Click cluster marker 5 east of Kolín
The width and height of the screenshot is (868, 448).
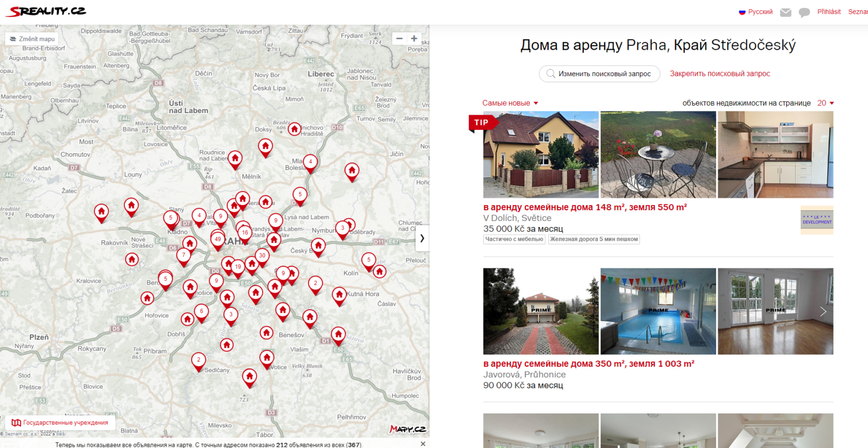pos(368,260)
